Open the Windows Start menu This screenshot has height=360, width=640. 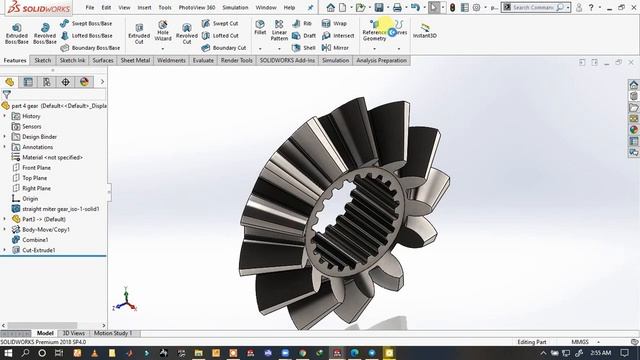pyautogui.click(x=8, y=353)
